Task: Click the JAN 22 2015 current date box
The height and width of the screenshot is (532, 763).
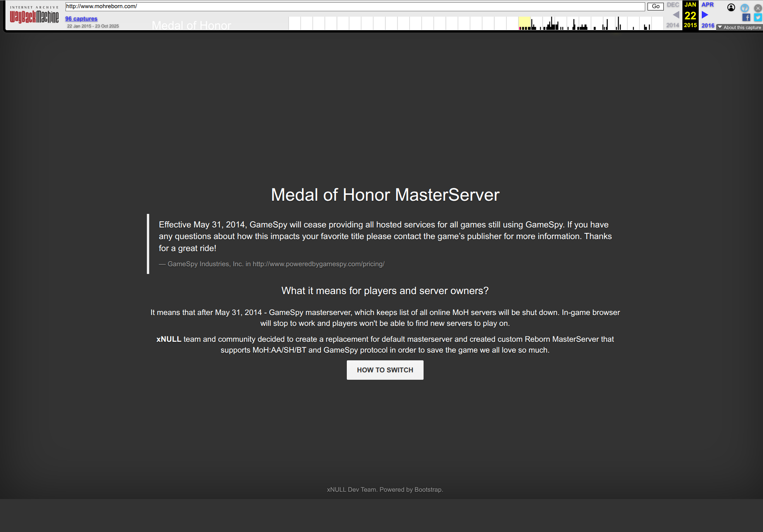Action: point(690,15)
